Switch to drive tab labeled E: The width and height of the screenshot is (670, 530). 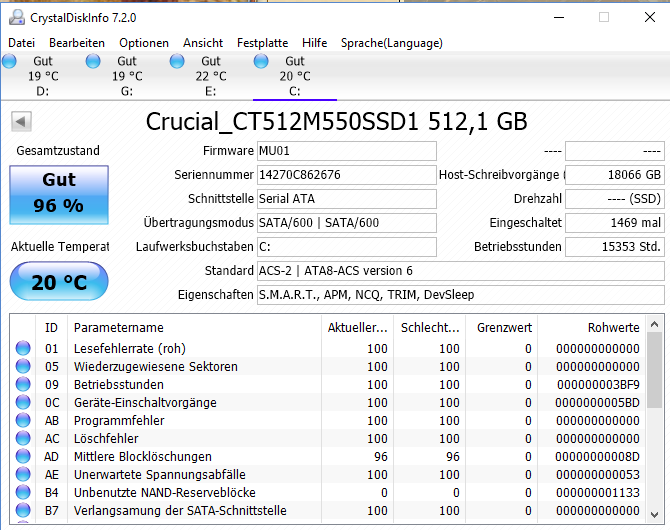click(211, 76)
